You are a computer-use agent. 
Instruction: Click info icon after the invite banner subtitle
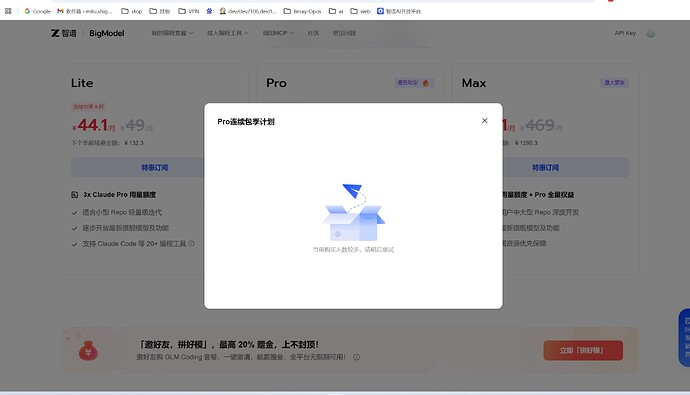(x=356, y=357)
